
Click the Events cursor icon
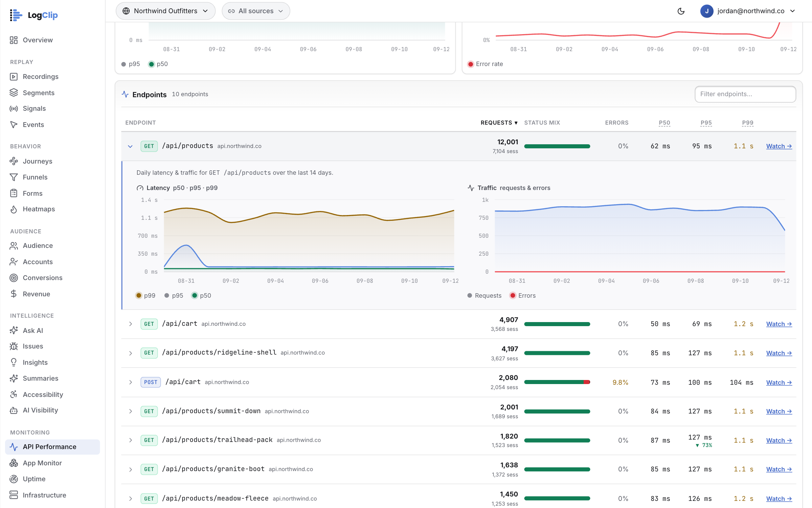tap(14, 125)
